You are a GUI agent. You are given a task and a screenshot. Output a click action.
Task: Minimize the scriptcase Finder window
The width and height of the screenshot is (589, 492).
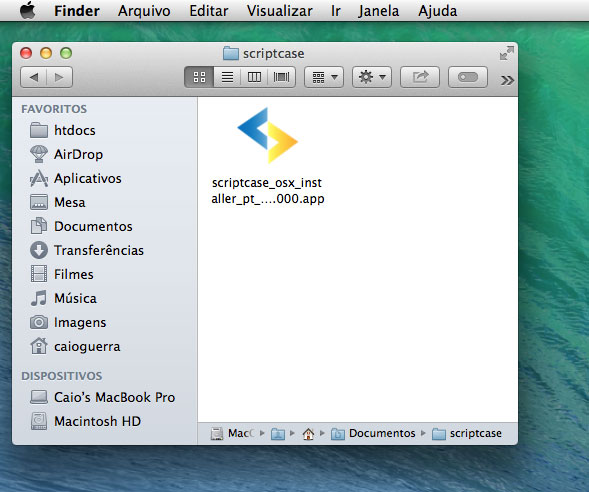(x=46, y=53)
